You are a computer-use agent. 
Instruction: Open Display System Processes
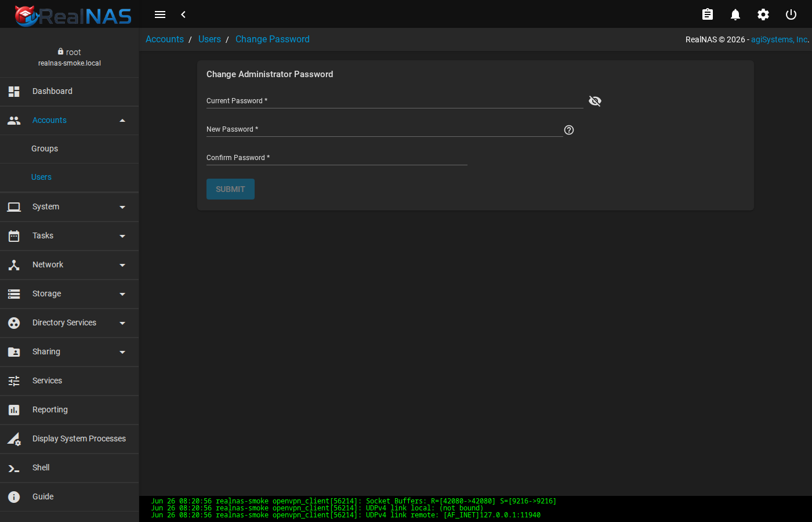tap(70, 439)
